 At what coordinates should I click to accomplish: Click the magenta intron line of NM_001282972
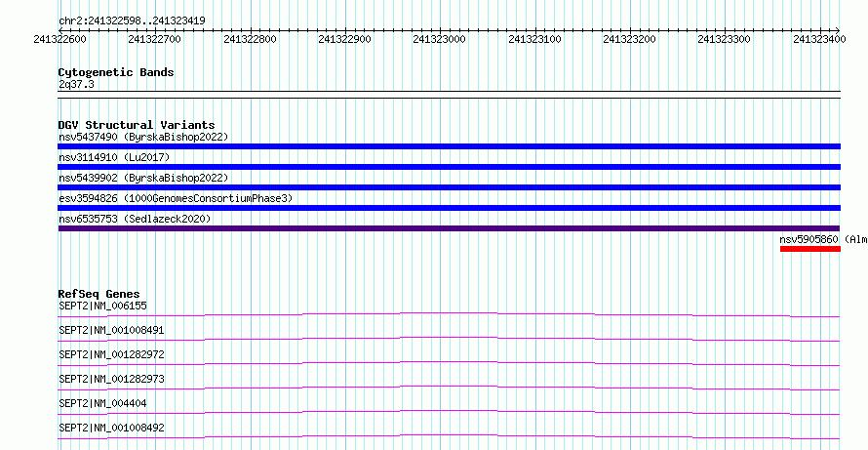[449, 362]
